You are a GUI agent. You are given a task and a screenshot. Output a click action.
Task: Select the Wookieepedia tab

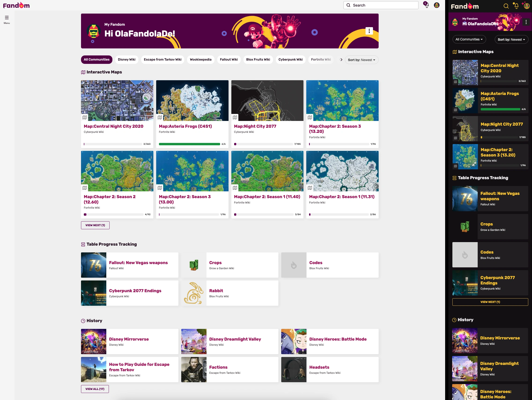coord(201,60)
